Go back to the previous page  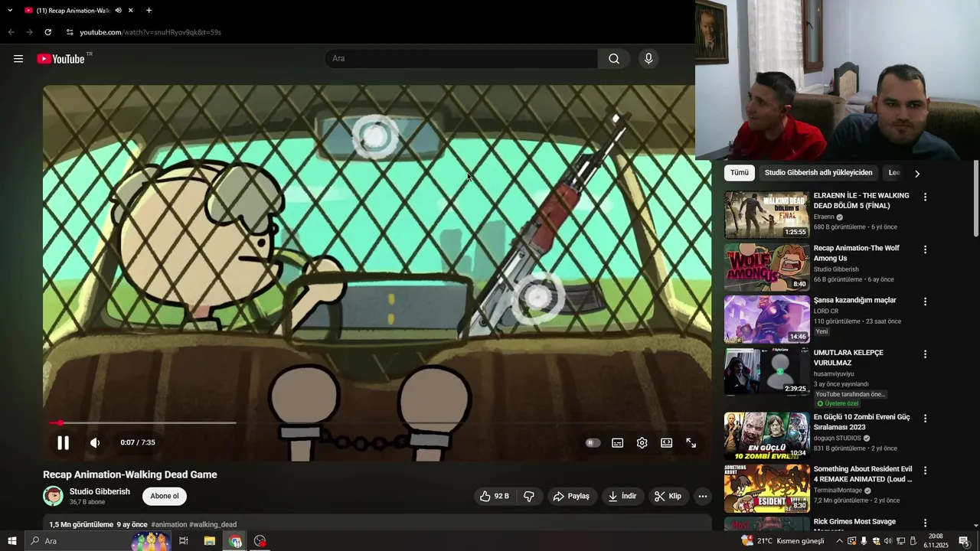11,32
